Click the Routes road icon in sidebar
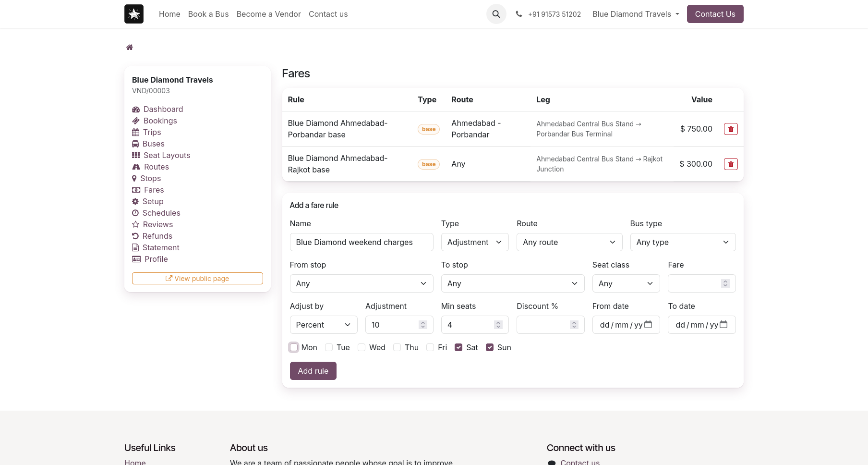The height and width of the screenshot is (465, 868). point(136,167)
